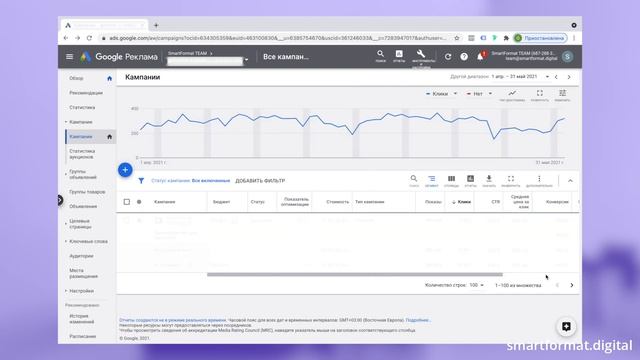Screen dimensions: 640x360
Task: Click the Все включенные filter status
Action: 211,180
